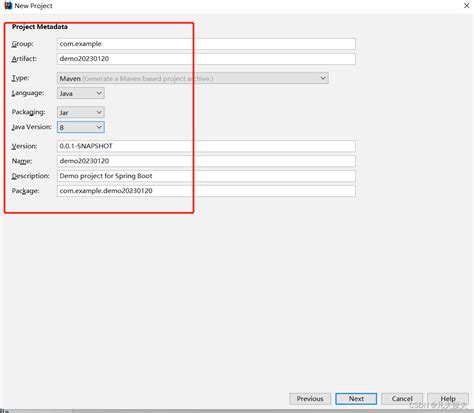Open the Help button
Screen dimensions: 474x413
click(448, 399)
